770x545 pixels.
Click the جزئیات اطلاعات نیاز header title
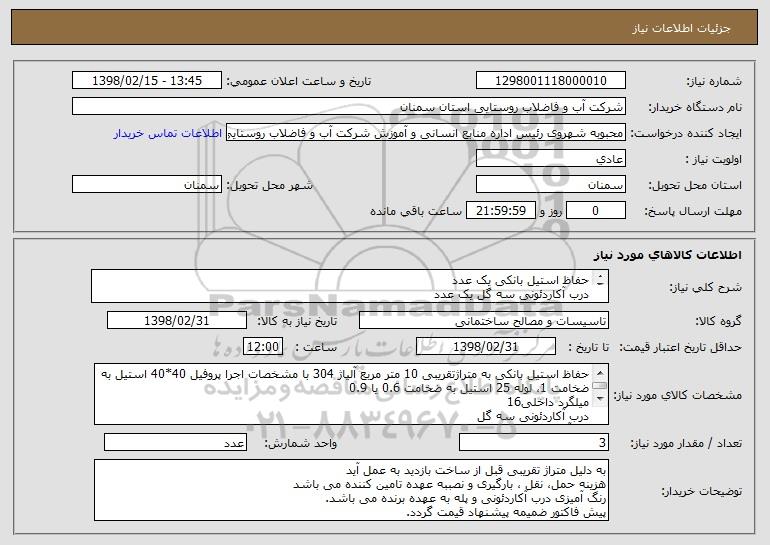(681, 28)
